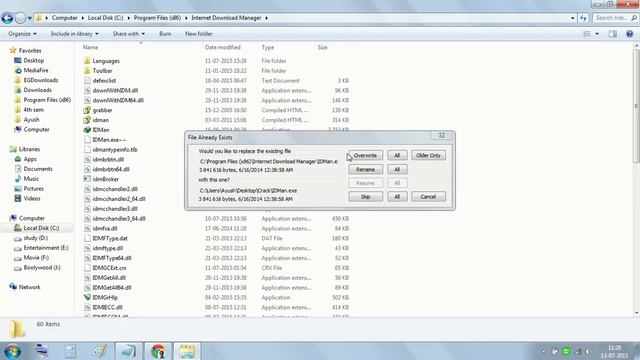
Task: Select Ayush in Favorites
Action: click(31, 120)
